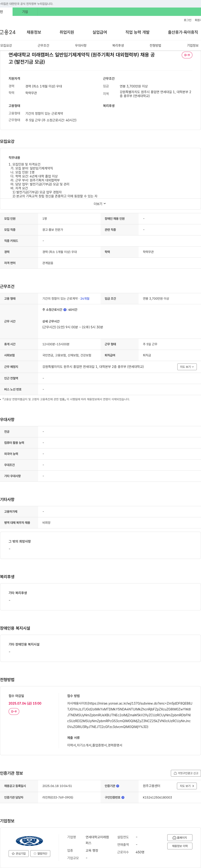
Task: Click the 450명 employee count
Action: pos(140,852)
